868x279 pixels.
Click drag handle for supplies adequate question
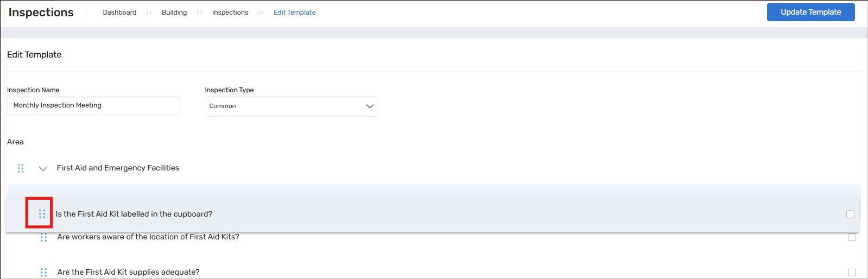44,272
